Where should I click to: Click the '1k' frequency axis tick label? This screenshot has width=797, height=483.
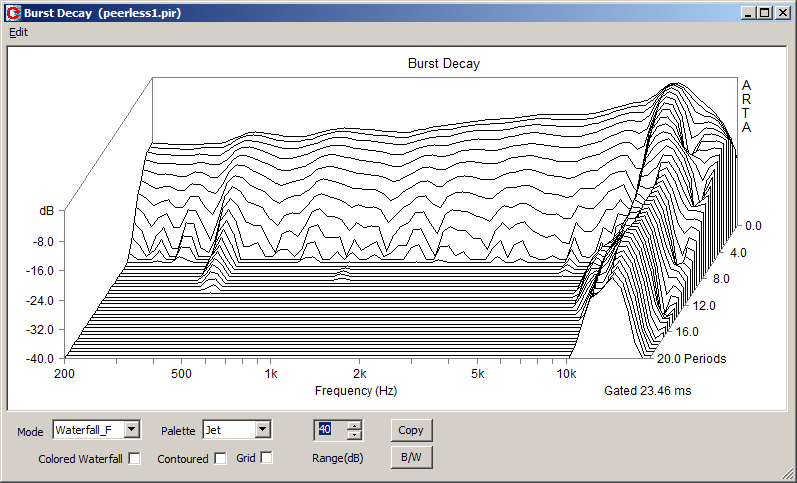(271, 374)
